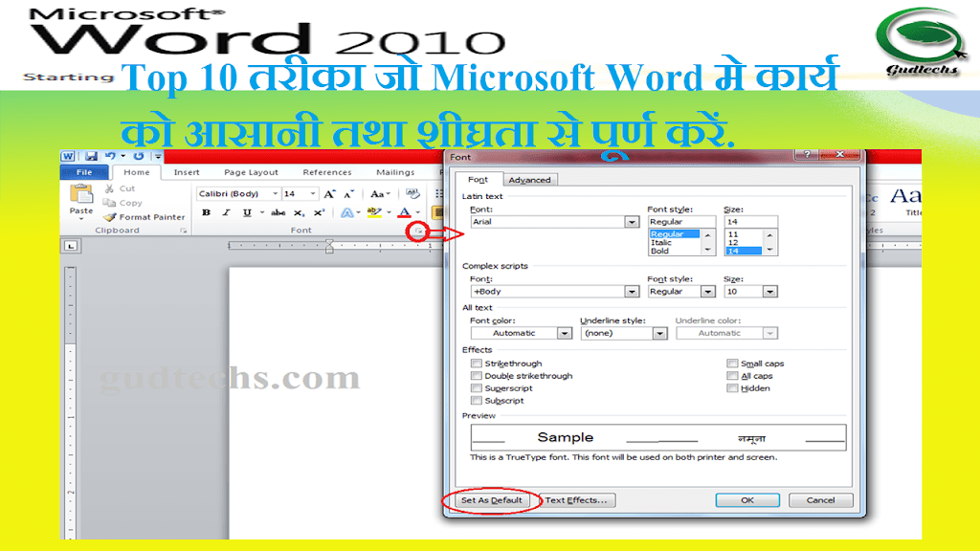Click the Text Highlight Color icon

pyautogui.click(x=374, y=212)
